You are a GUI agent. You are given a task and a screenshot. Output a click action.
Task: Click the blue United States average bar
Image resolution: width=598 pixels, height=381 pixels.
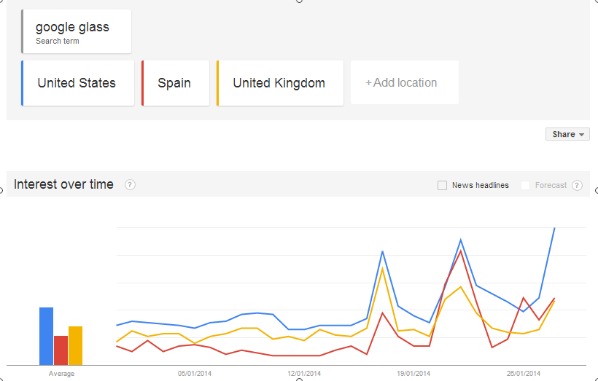click(x=46, y=336)
